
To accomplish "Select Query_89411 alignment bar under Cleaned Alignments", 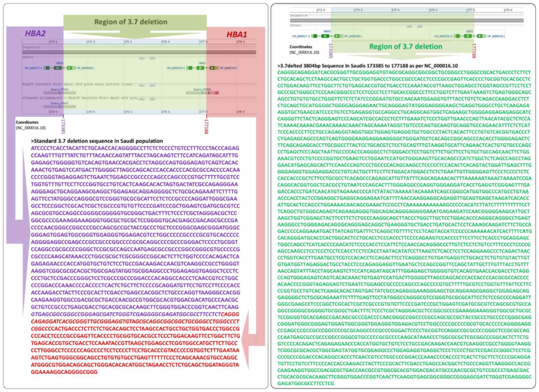I will click(60, 107).
